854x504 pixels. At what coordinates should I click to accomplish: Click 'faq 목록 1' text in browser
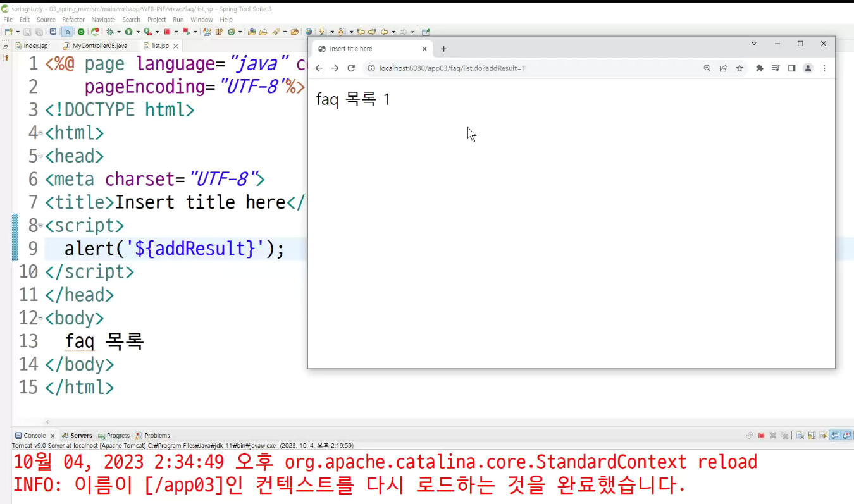click(x=353, y=99)
